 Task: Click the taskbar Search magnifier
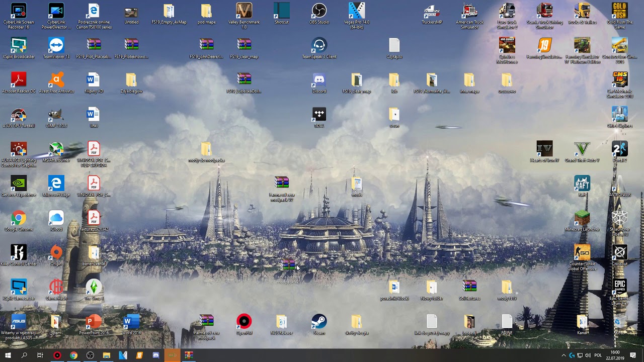click(x=24, y=355)
